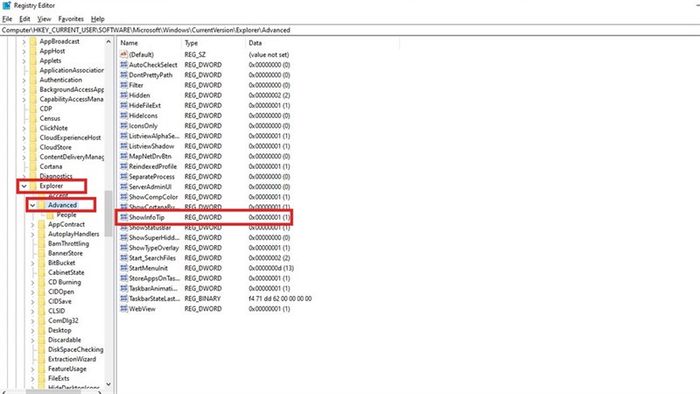This screenshot has height=394, width=700.
Task: Click the DWORD icon beside IconsOnly
Action: (124, 126)
